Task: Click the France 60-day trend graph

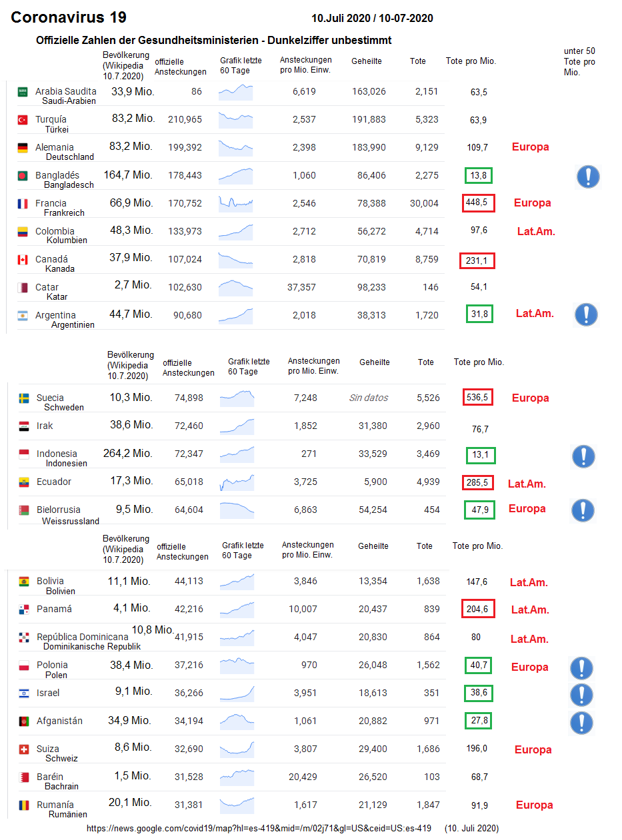Action: pos(235,203)
